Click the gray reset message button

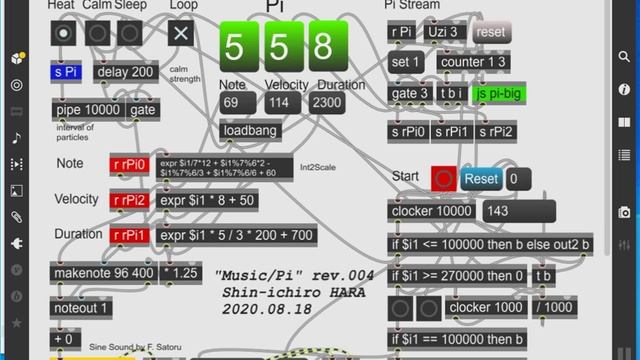(491, 32)
